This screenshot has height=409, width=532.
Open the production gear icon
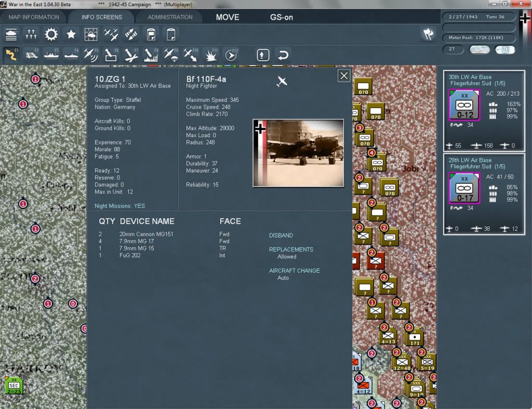(x=51, y=34)
